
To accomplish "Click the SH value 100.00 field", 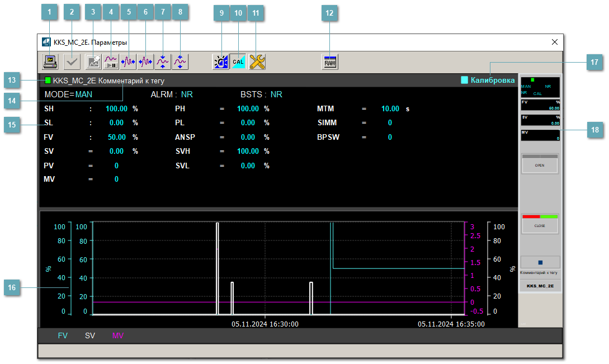I will [x=116, y=108].
